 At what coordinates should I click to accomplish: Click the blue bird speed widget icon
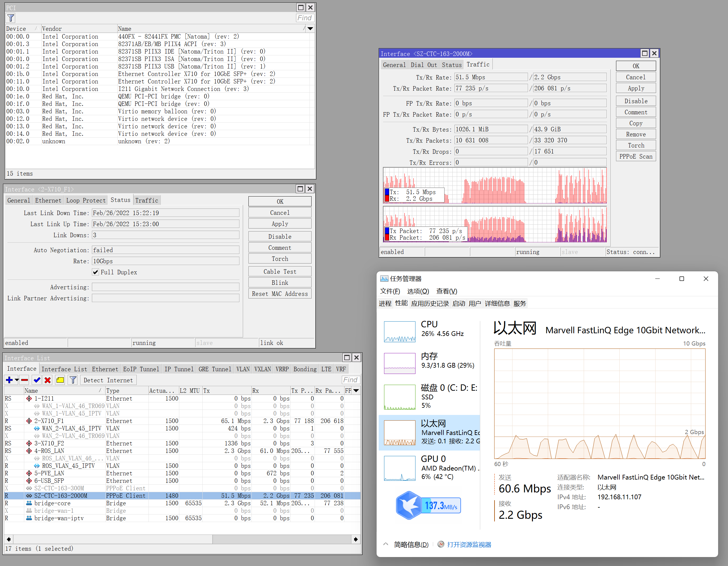tap(409, 506)
